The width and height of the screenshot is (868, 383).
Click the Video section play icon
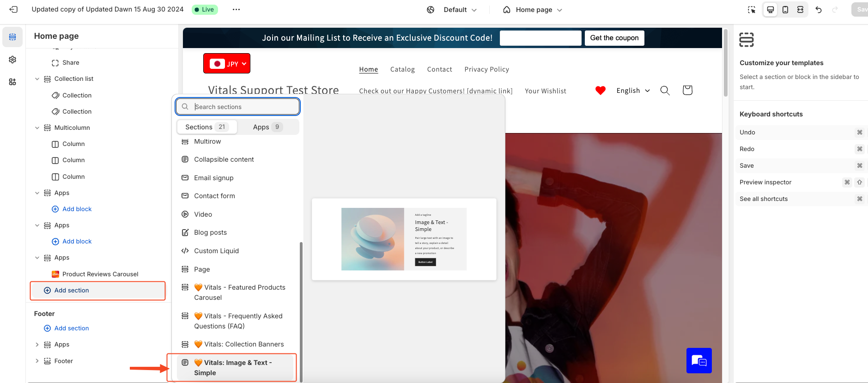(185, 214)
